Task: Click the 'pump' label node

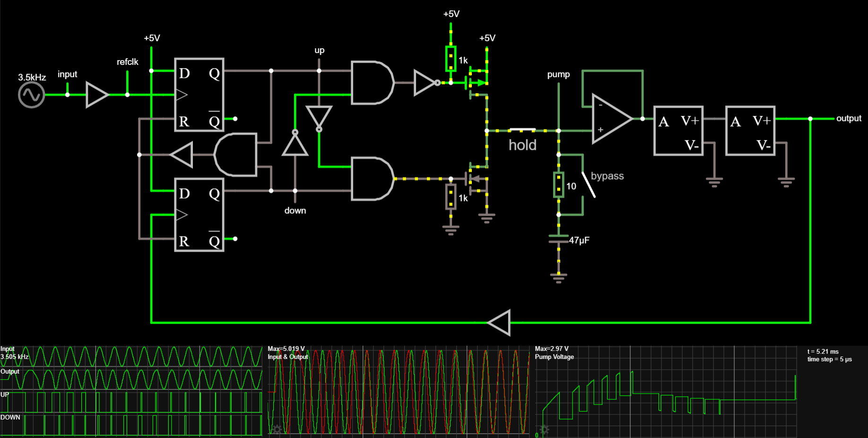Action: tap(559, 75)
